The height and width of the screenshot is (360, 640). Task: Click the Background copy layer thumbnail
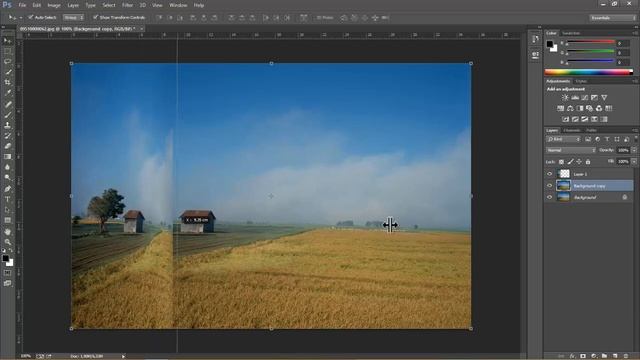[564, 186]
